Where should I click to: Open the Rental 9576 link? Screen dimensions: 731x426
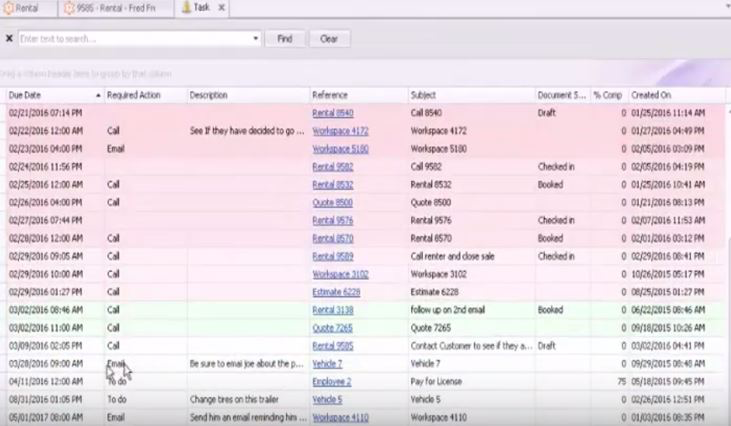333,220
